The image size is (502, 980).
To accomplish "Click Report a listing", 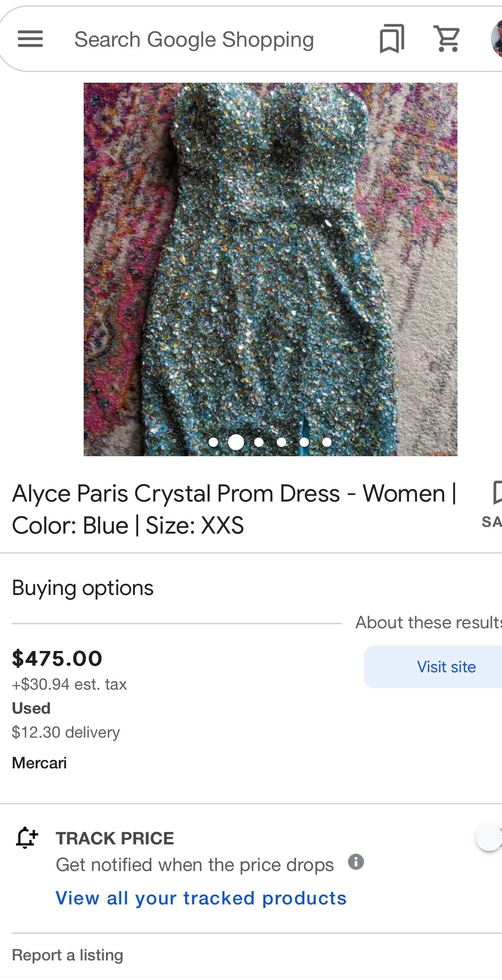I will [68, 955].
